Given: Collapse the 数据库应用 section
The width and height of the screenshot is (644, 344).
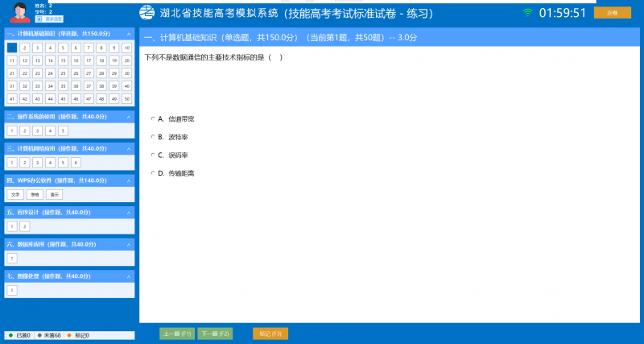Looking at the screenshot, I should click(129, 245).
